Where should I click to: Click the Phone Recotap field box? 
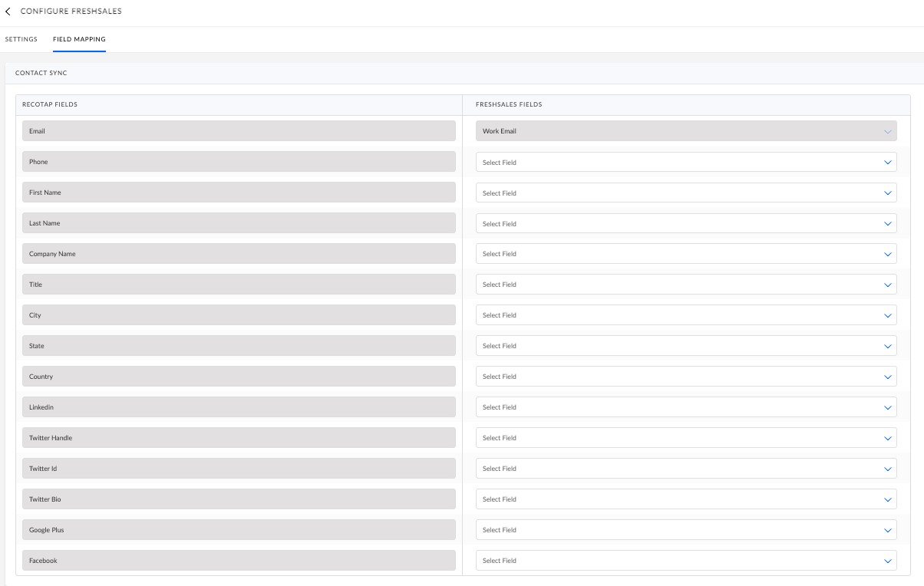coord(239,162)
